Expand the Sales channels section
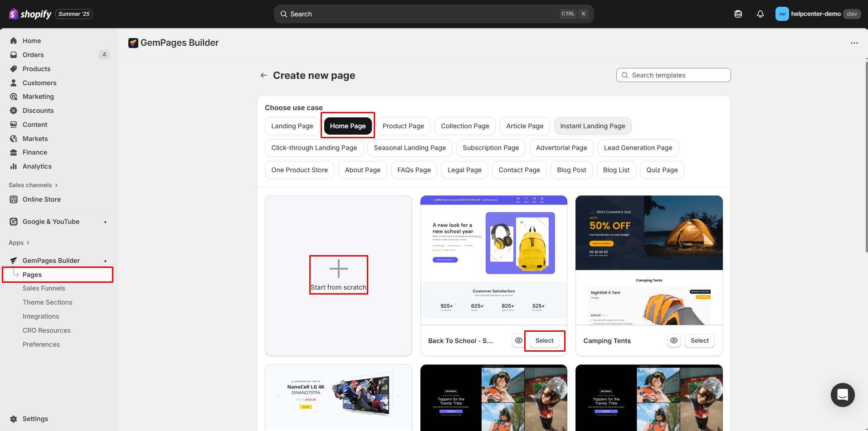 pos(33,185)
